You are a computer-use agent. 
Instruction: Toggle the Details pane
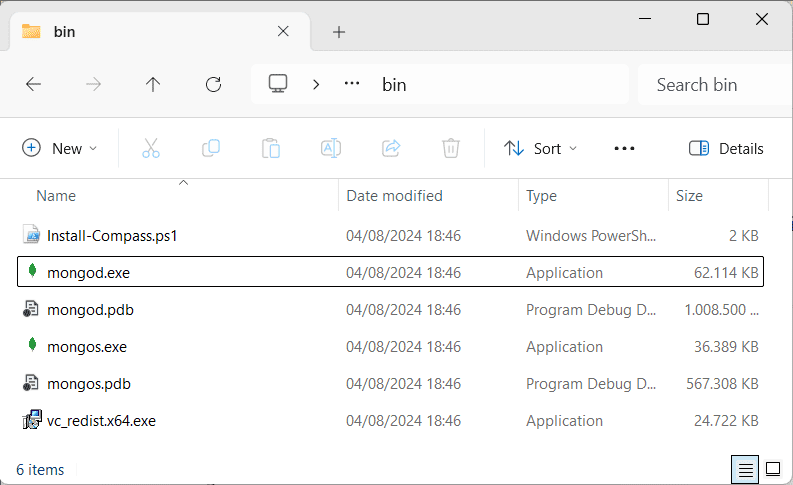[x=726, y=148]
